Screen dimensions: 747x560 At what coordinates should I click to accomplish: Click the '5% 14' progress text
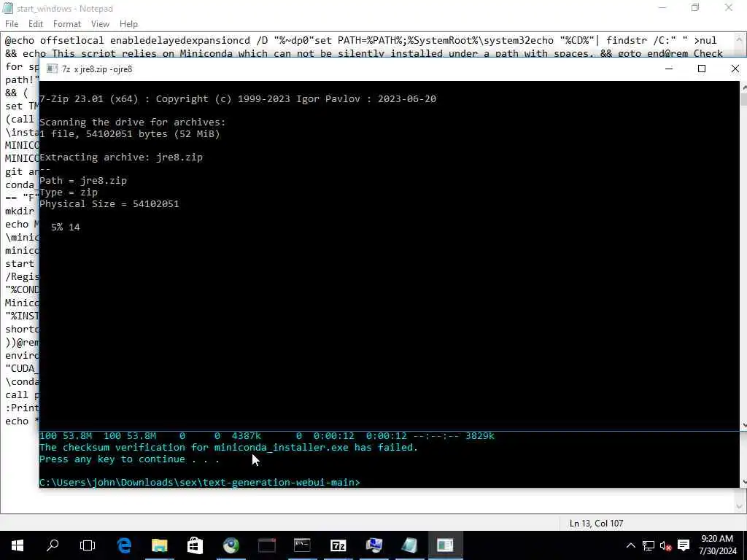pyautogui.click(x=66, y=227)
